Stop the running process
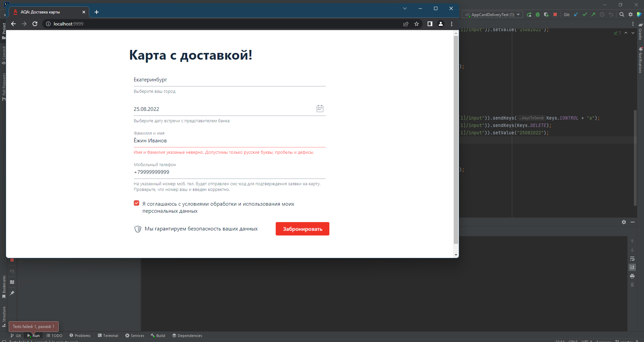The width and height of the screenshot is (644, 342). pyautogui.click(x=555, y=14)
